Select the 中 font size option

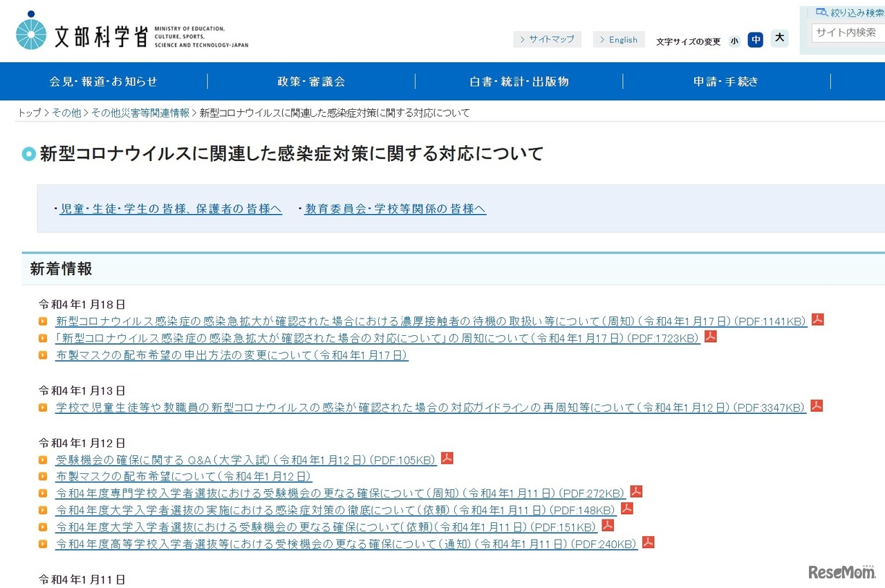click(756, 39)
